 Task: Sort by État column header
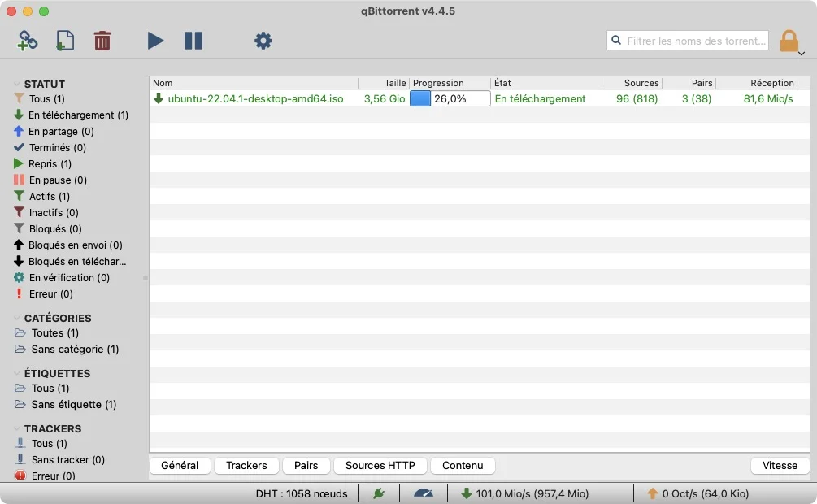click(x=546, y=83)
